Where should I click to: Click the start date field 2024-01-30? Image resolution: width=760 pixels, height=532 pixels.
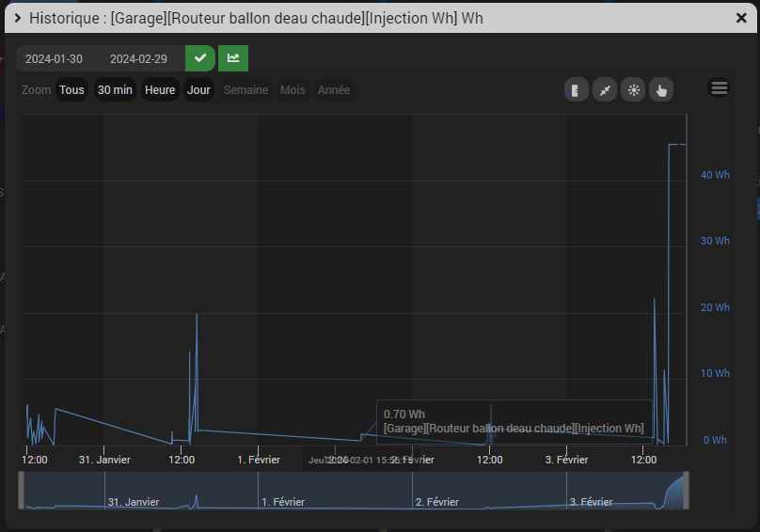54,59
